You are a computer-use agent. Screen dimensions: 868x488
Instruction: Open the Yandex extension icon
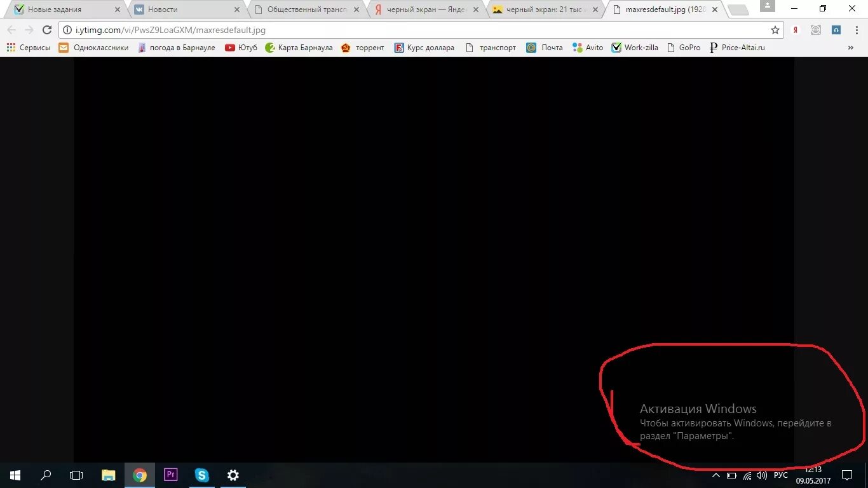point(795,30)
